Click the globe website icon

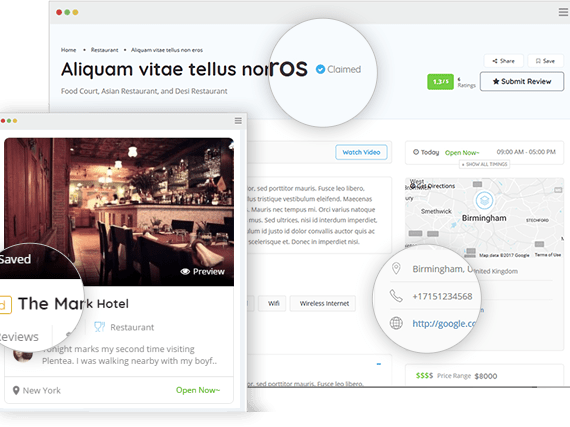396,323
